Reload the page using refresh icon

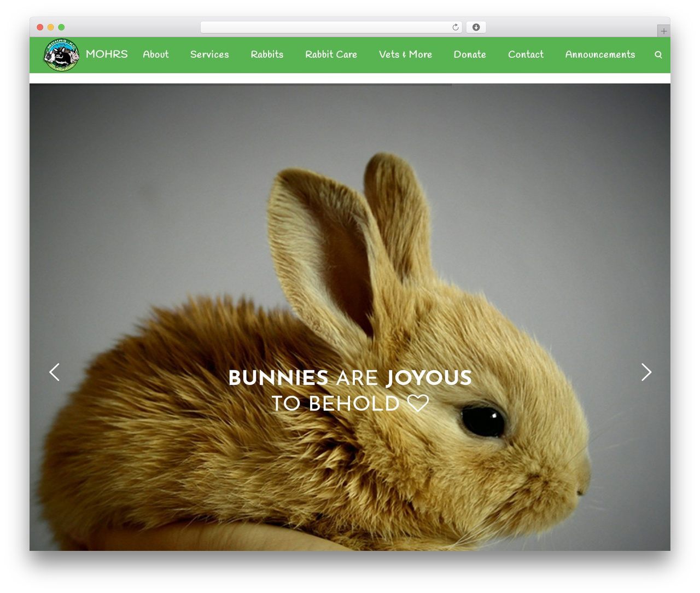pos(455,27)
